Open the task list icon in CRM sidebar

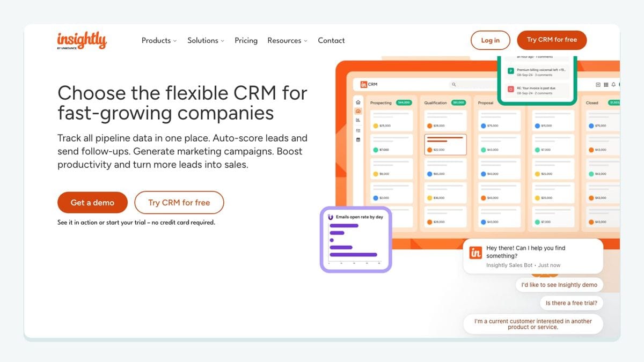[358, 130]
